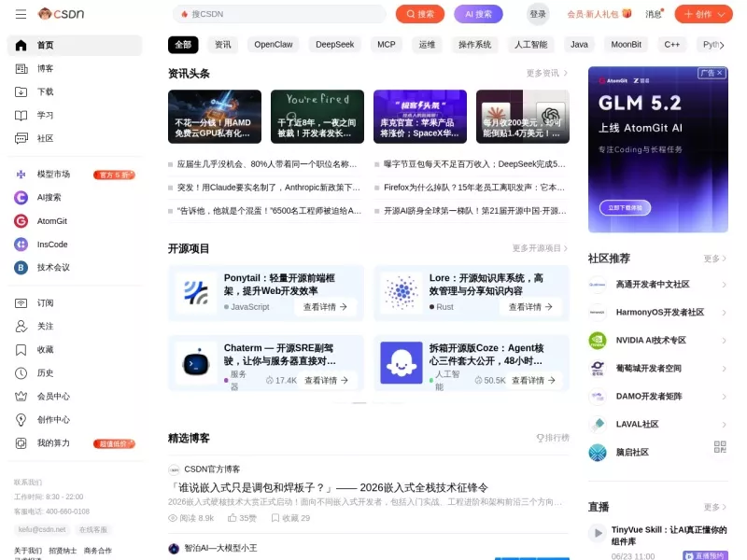Open 更多开源项目 link
The width and height of the screenshot is (747, 560).
[541, 248]
